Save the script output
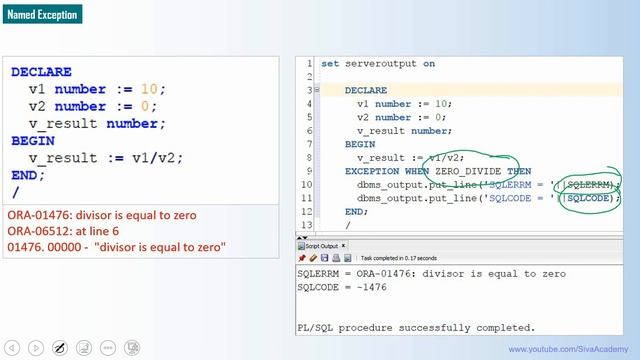The width and height of the screenshot is (640, 360). (x=324, y=258)
